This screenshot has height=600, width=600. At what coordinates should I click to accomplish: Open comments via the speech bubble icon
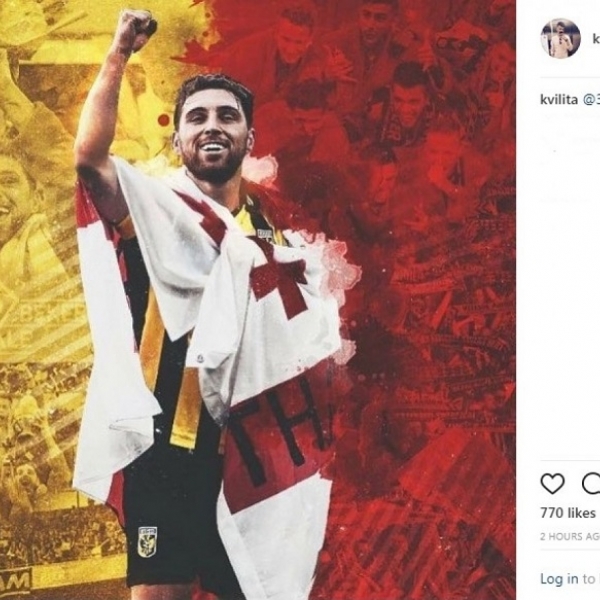(591, 483)
